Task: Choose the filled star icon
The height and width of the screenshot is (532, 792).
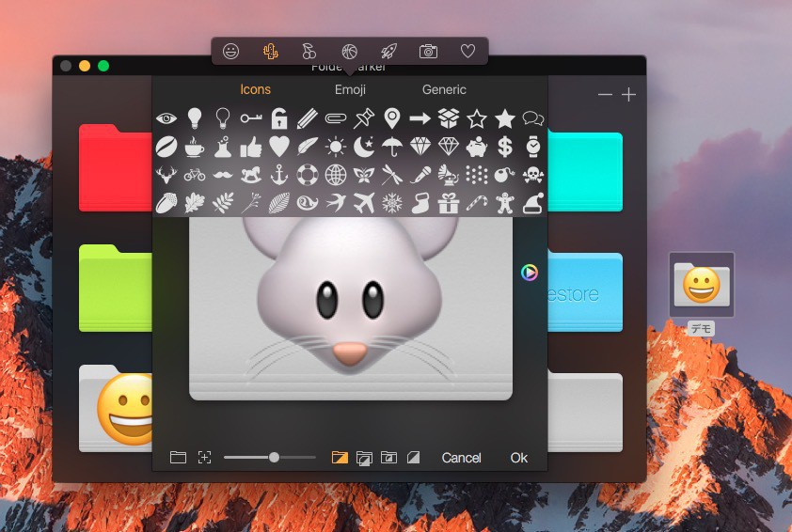Action: 504,118
